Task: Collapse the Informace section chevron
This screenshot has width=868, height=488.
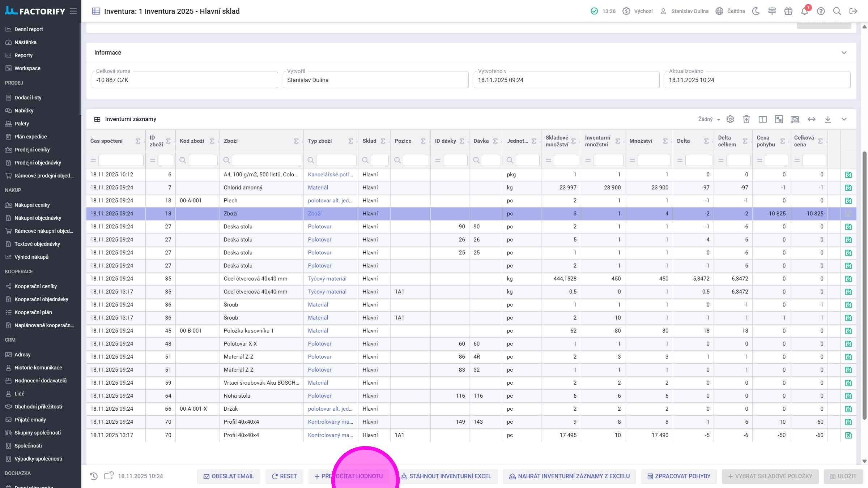Action: point(844,53)
